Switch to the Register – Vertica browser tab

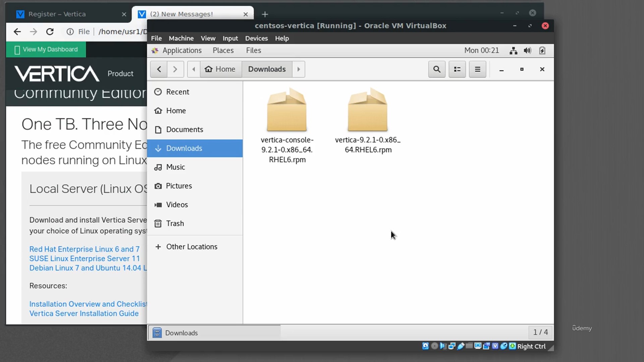tap(69, 14)
